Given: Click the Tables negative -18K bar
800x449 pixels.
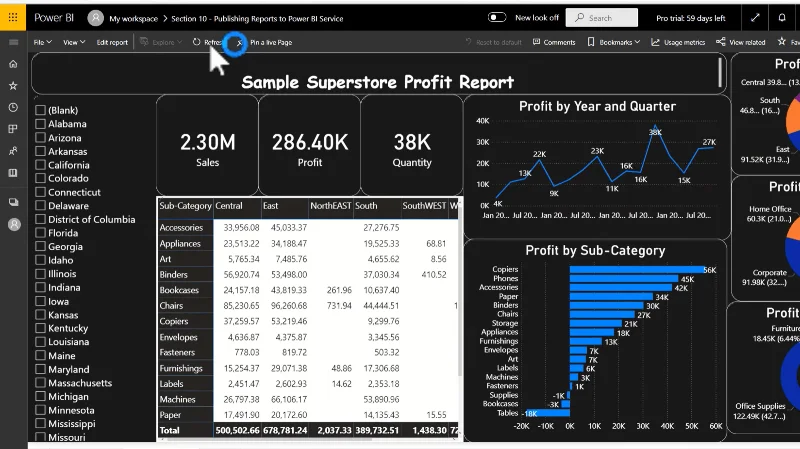Looking at the screenshot, I should click(x=548, y=413).
